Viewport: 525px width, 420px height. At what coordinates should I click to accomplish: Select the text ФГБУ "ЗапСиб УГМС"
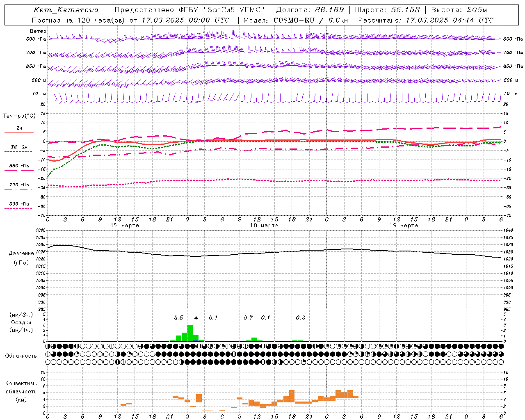pyautogui.click(x=222, y=10)
